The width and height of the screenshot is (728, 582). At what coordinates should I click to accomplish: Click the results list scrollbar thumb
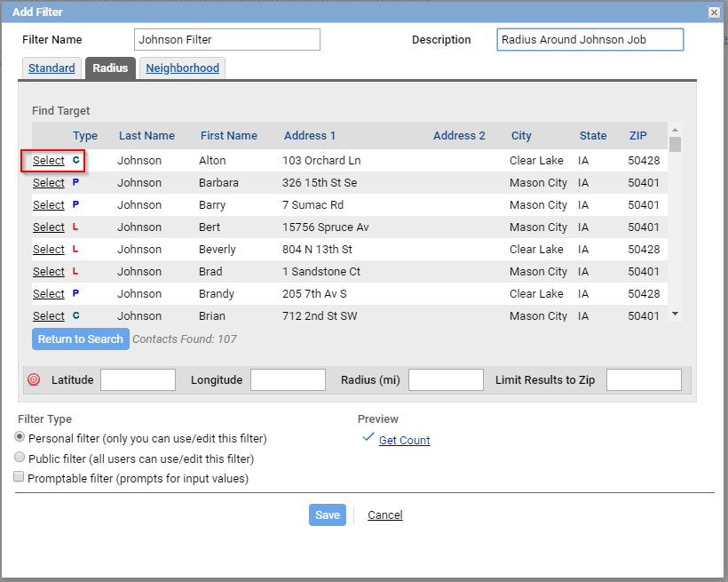pos(675,144)
